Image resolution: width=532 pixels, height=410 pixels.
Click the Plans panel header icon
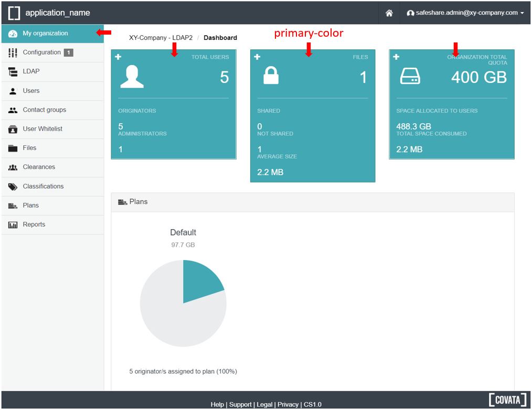(122, 202)
